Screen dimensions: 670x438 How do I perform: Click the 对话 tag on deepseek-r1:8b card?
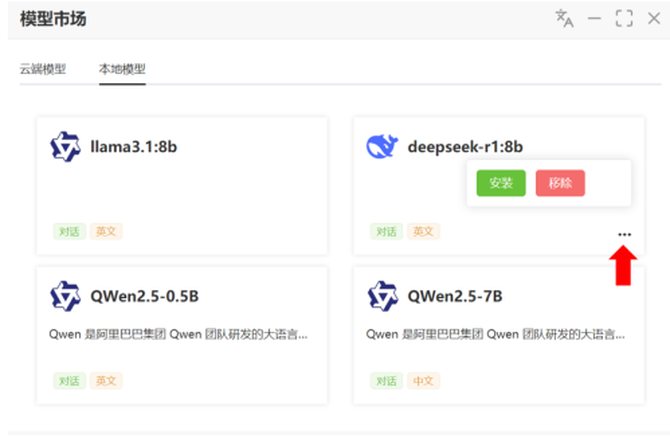tap(386, 232)
